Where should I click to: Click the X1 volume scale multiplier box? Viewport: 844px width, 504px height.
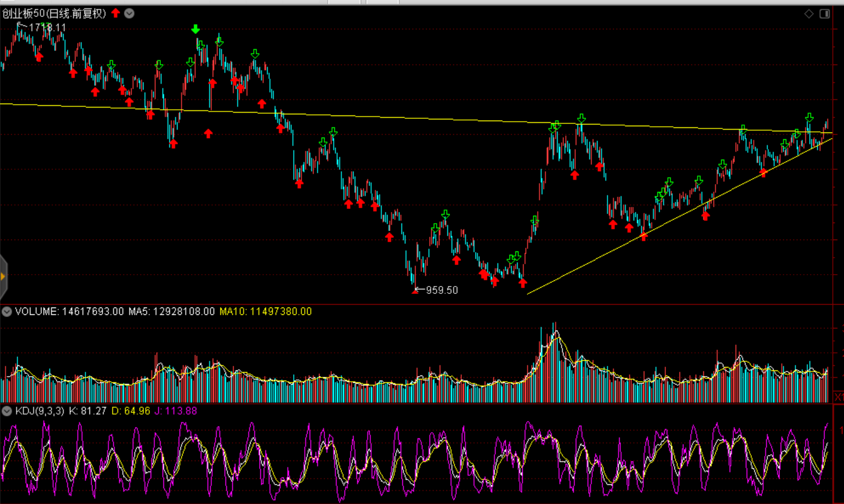838,398
